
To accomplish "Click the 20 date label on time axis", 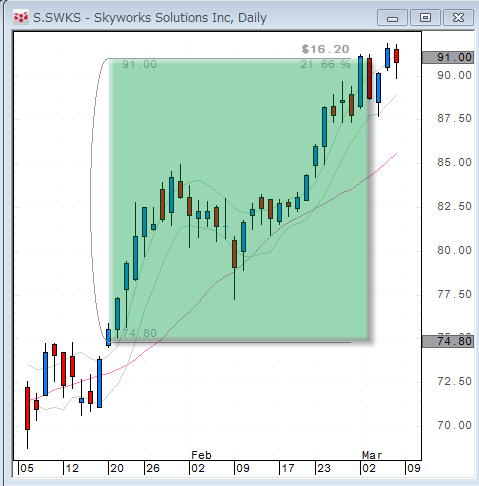I will (117, 468).
